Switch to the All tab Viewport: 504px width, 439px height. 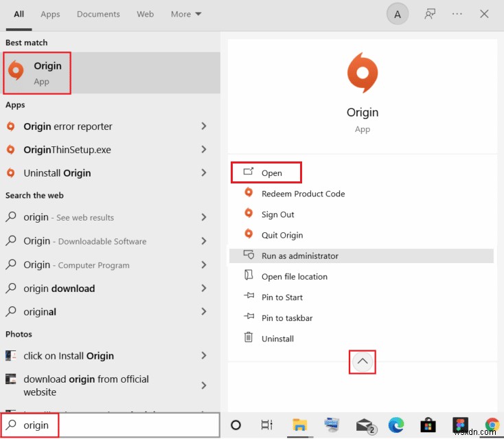click(x=19, y=14)
